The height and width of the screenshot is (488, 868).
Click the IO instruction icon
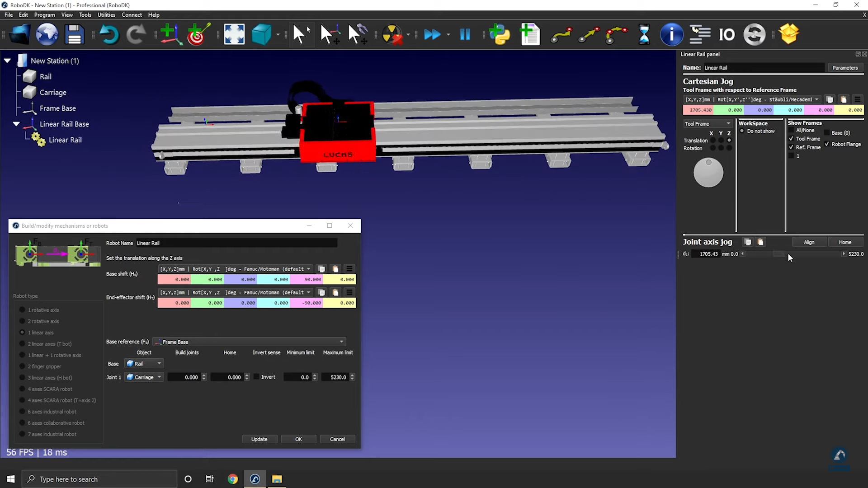tap(726, 34)
